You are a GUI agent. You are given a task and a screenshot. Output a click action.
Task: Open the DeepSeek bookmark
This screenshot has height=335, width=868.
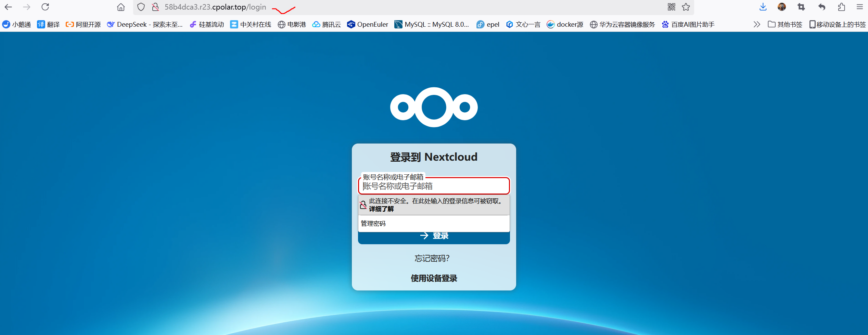pos(145,24)
